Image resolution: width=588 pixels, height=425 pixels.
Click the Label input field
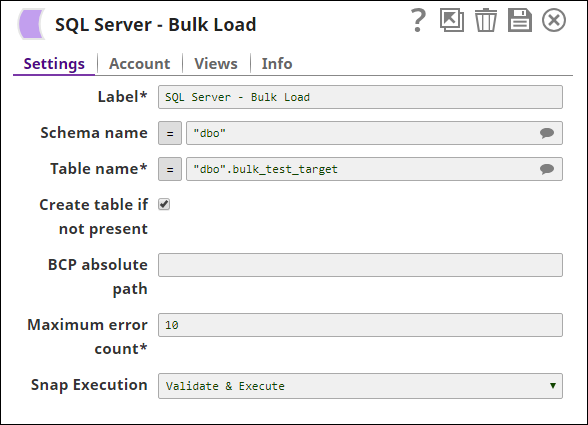coord(360,97)
